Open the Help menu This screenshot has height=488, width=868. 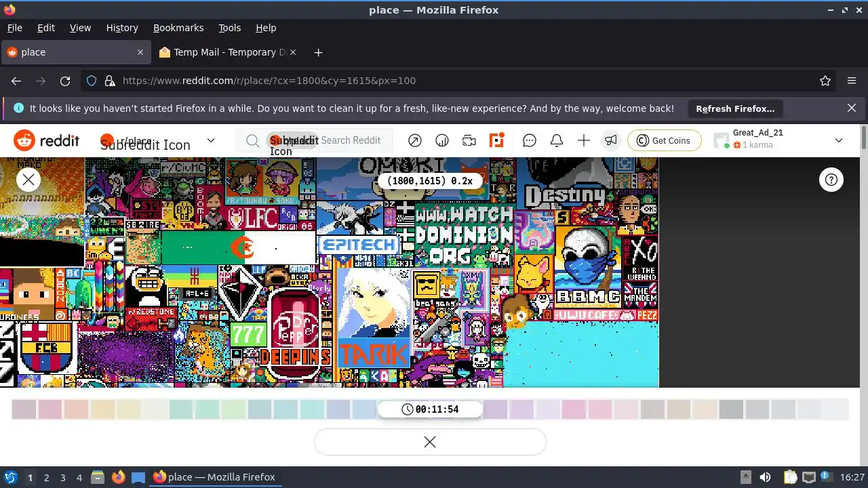[266, 28]
